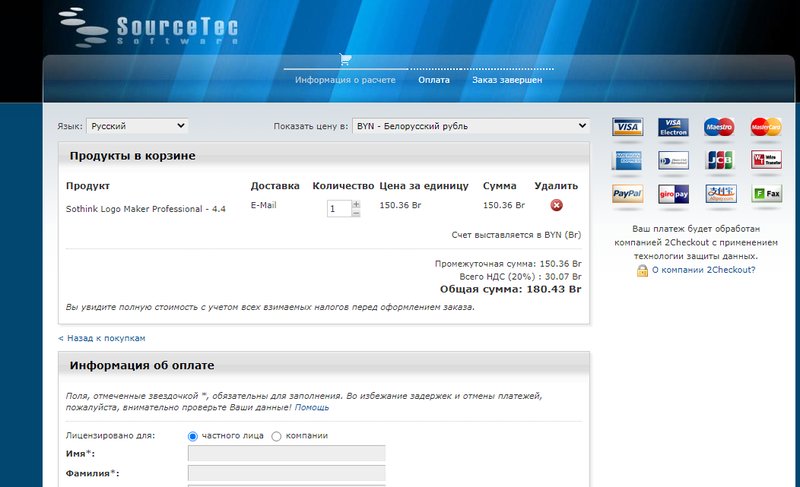Decrease quantity with the minus stepper

[356, 213]
